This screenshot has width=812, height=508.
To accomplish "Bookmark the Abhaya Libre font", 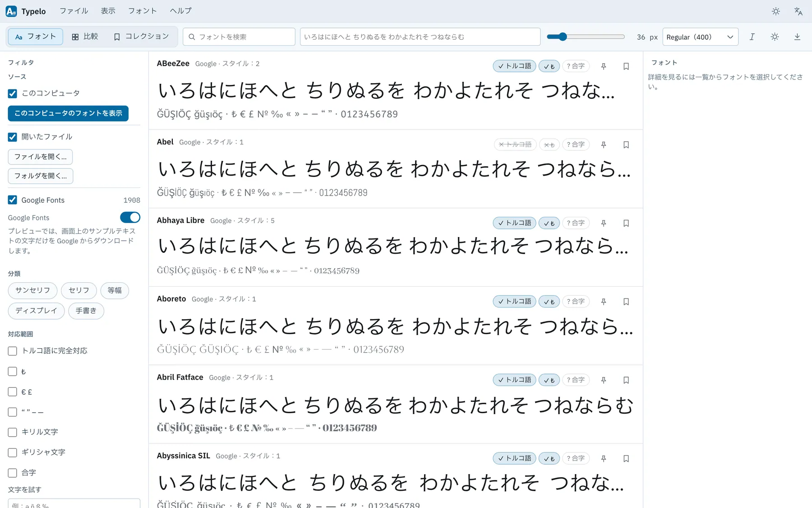I will point(626,223).
